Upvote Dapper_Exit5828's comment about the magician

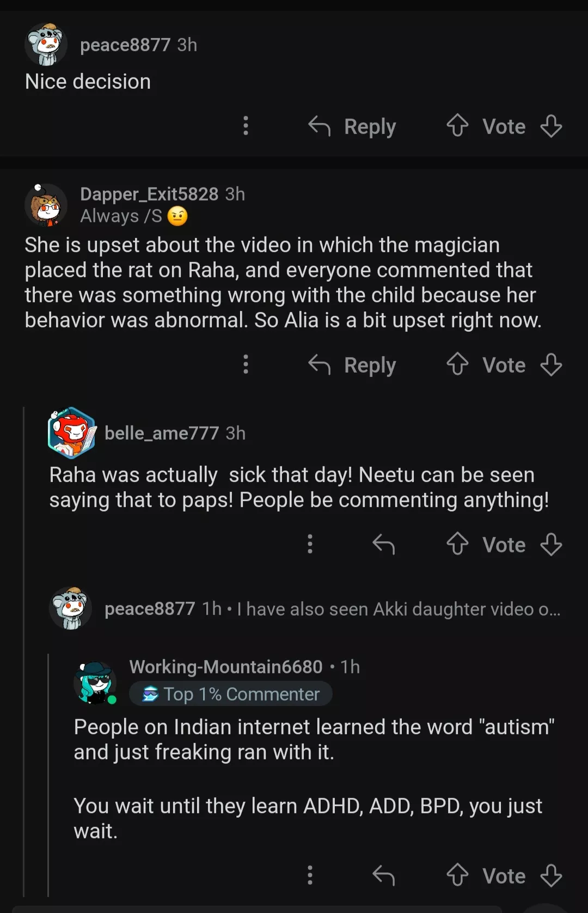[457, 364]
